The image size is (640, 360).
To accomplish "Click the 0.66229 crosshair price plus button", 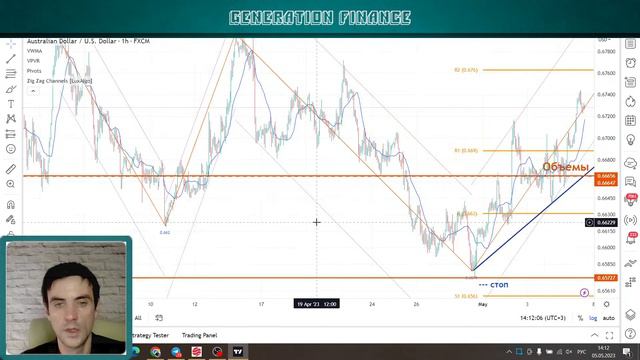I will [x=589, y=222].
